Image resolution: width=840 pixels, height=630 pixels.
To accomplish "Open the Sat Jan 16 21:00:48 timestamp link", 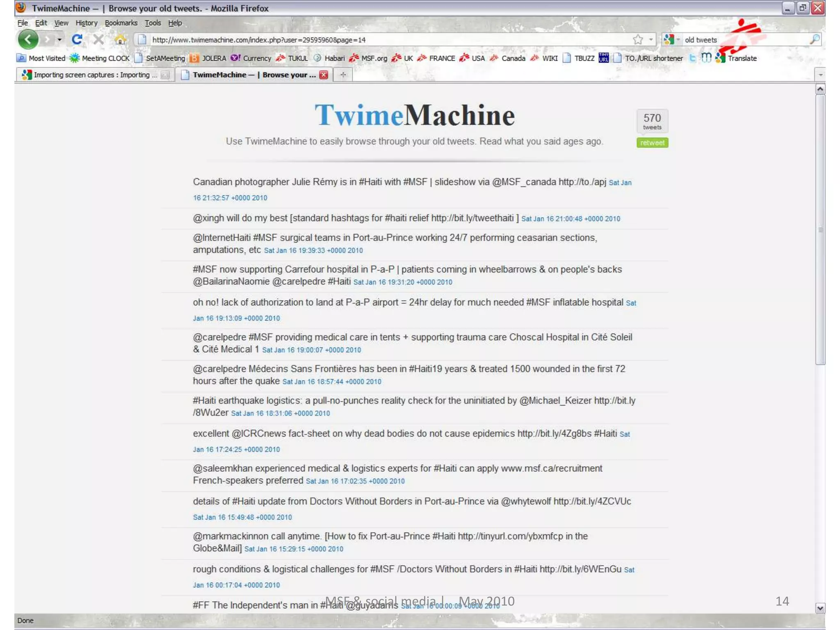I will coord(571,219).
